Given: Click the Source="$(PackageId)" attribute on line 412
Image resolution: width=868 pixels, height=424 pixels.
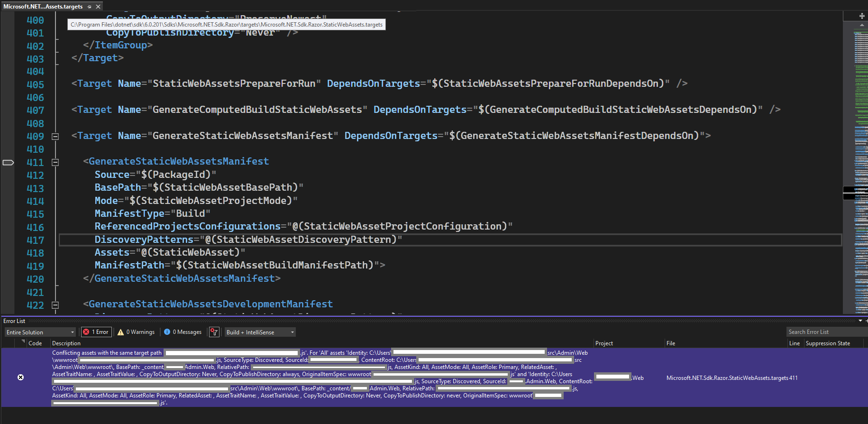Looking at the screenshot, I should 155,175.
